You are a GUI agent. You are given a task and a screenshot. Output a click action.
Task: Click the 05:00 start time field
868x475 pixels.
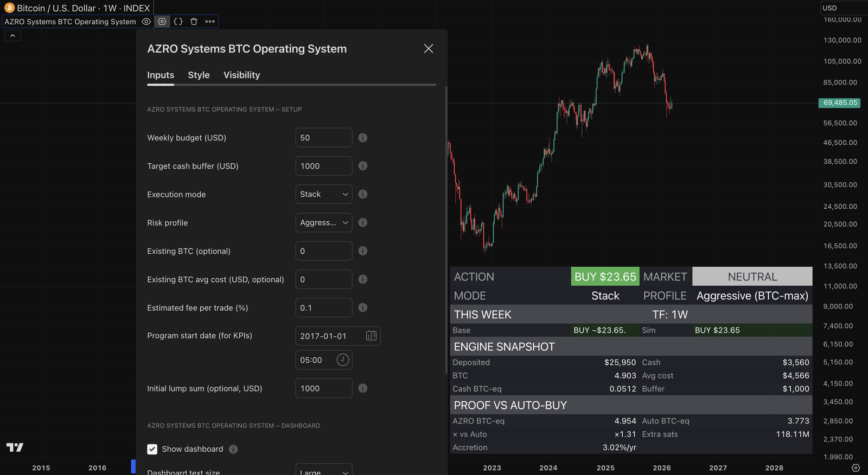click(324, 360)
